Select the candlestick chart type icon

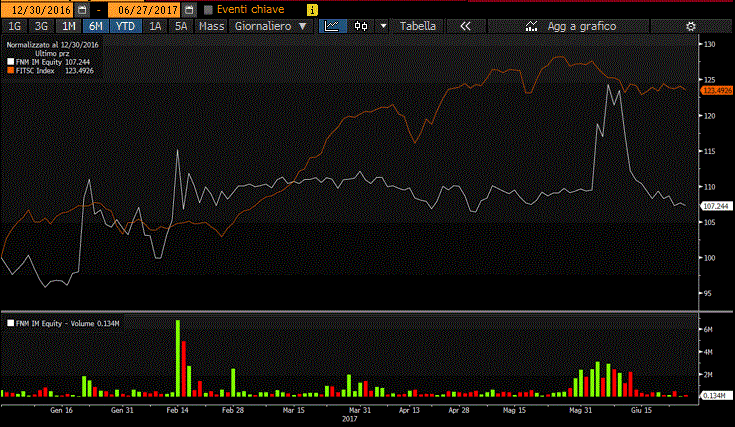tap(361, 26)
